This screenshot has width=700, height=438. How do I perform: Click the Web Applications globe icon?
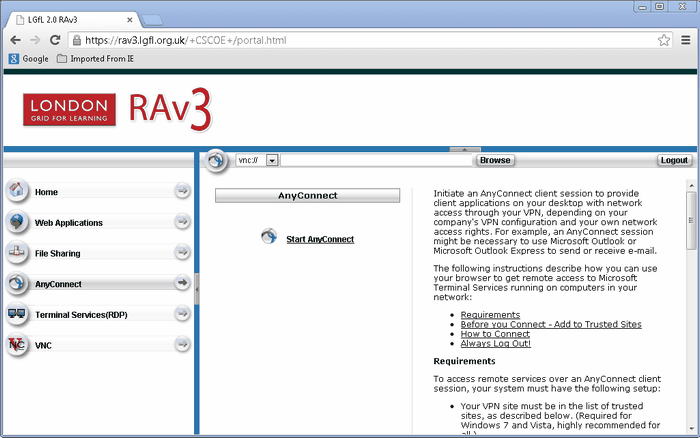(17, 221)
